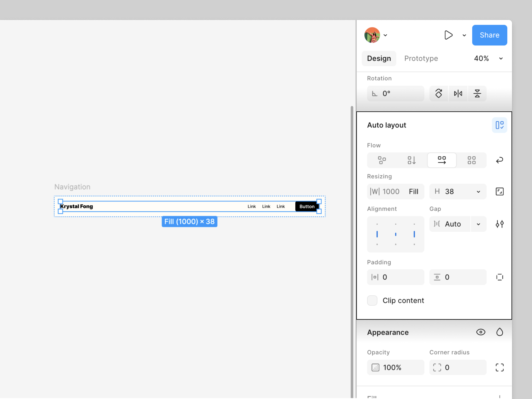Click the rotate 90 degrees icon
The image size is (532, 399).
tap(439, 93)
